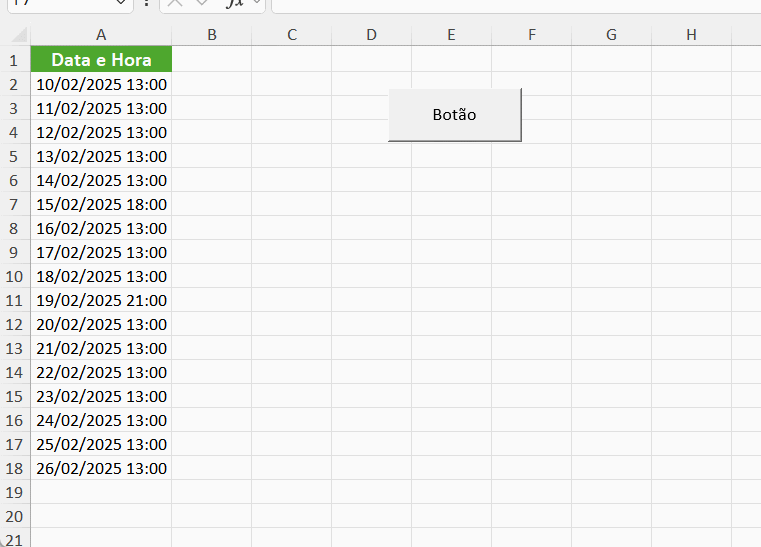Select the column H header
This screenshot has width=761, height=547.
click(x=691, y=35)
